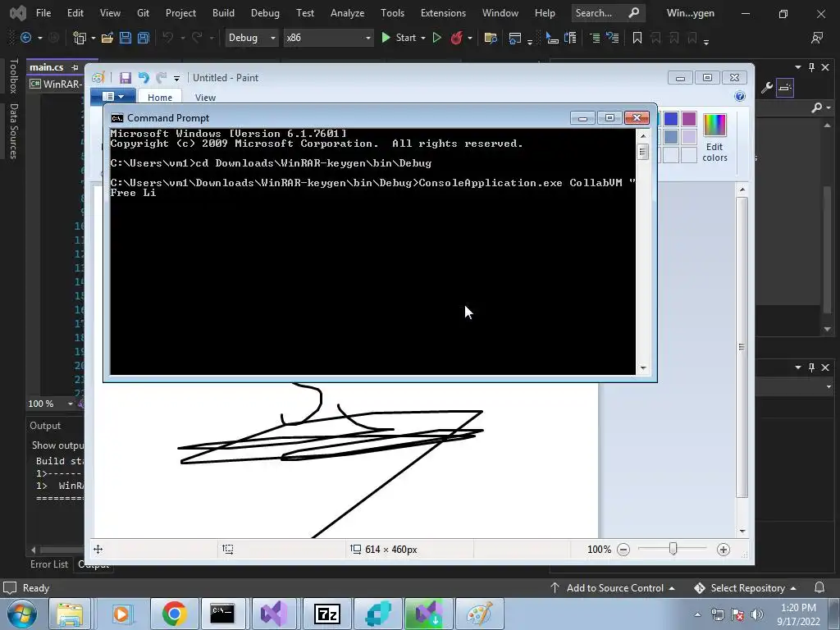Open the Paint application menu button

[112, 97]
